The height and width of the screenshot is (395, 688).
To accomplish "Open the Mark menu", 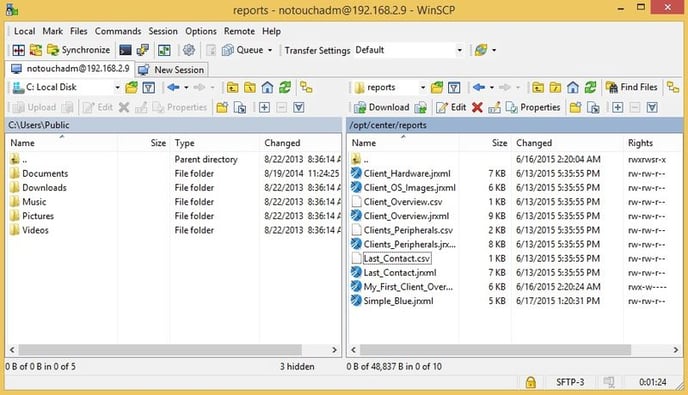I will (x=53, y=31).
